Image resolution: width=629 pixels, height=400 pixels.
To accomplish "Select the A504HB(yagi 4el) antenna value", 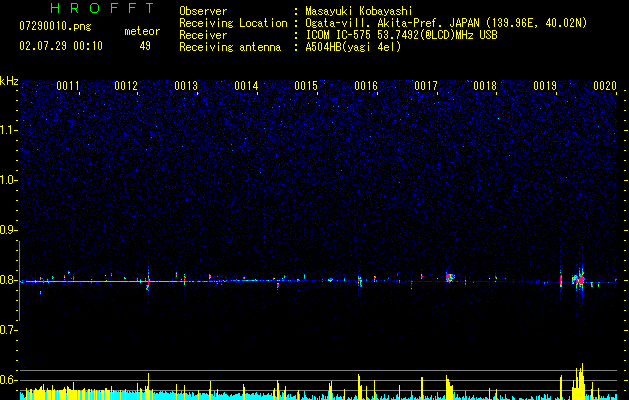I will coord(353,47).
